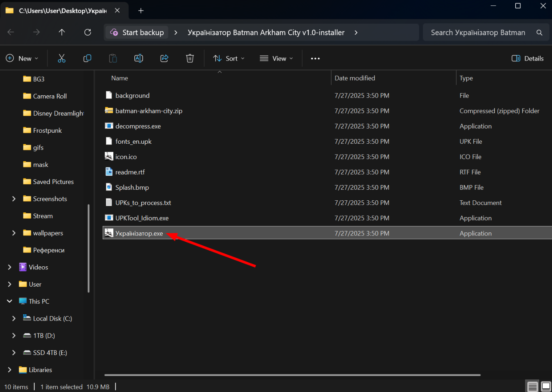Go back with the left arrow
The height and width of the screenshot is (392, 552).
[11, 32]
